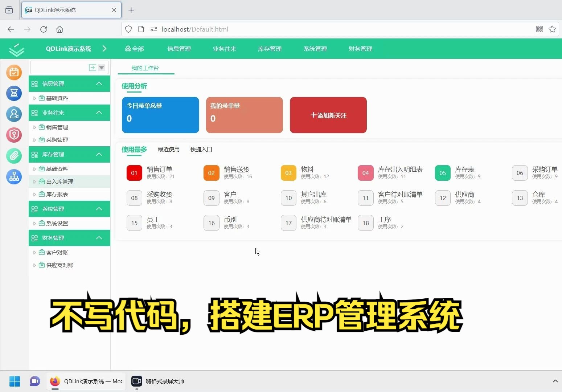This screenshot has height=392, width=562.
Task: Expand the 客户对账 tree node
Action: (x=34, y=253)
